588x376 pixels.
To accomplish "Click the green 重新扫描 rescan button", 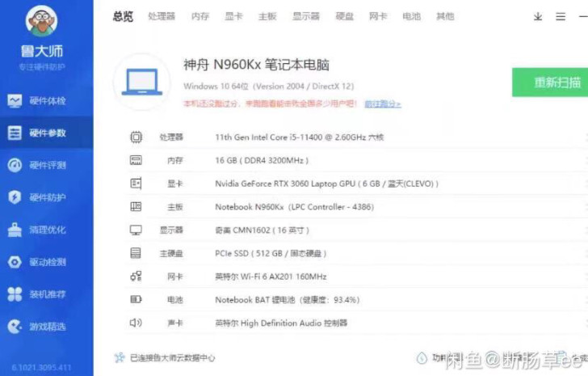I will pyautogui.click(x=550, y=82).
